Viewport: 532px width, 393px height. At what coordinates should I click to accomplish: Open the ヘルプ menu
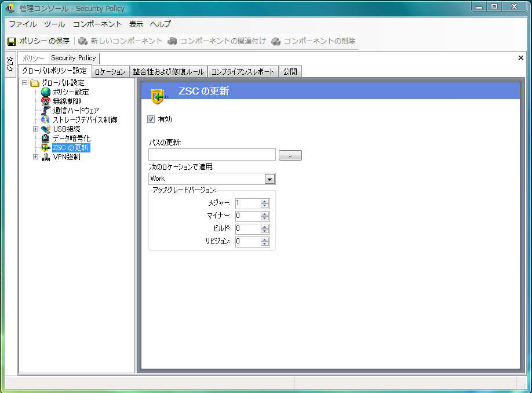point(161,24)
